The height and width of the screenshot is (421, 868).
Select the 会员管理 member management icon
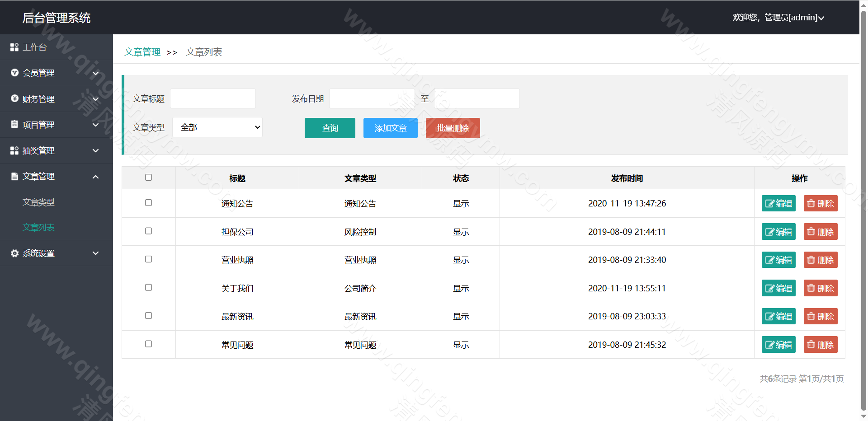(14, 73)
